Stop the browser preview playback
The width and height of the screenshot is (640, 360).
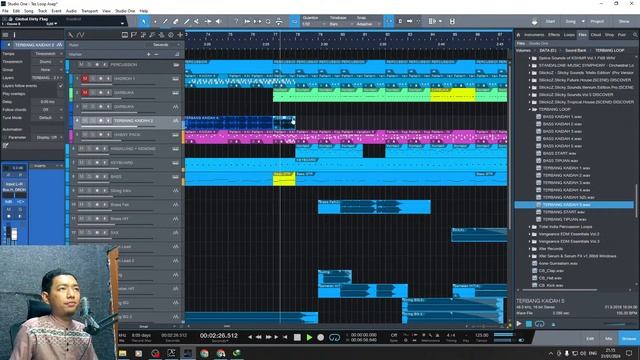coord(529,324)
